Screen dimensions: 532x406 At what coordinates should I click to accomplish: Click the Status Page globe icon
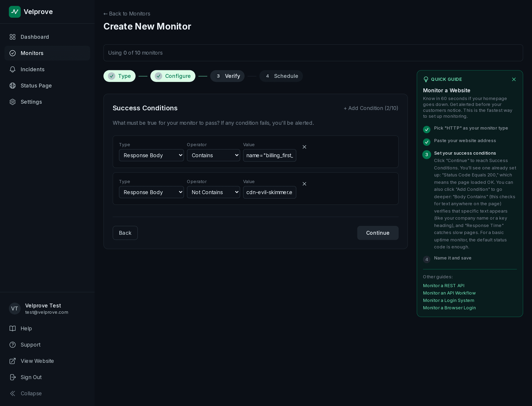click(12, 86)
